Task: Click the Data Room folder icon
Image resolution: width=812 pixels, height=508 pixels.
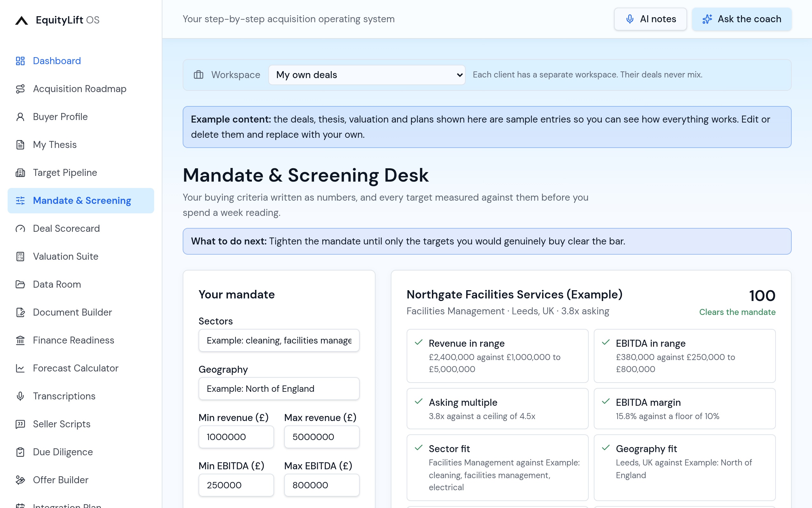Action: [21, 284]
